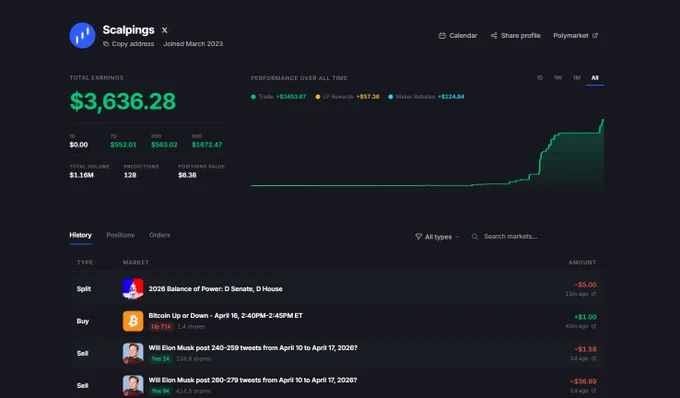Click the MARKET column header

click(x=136, y=262)
